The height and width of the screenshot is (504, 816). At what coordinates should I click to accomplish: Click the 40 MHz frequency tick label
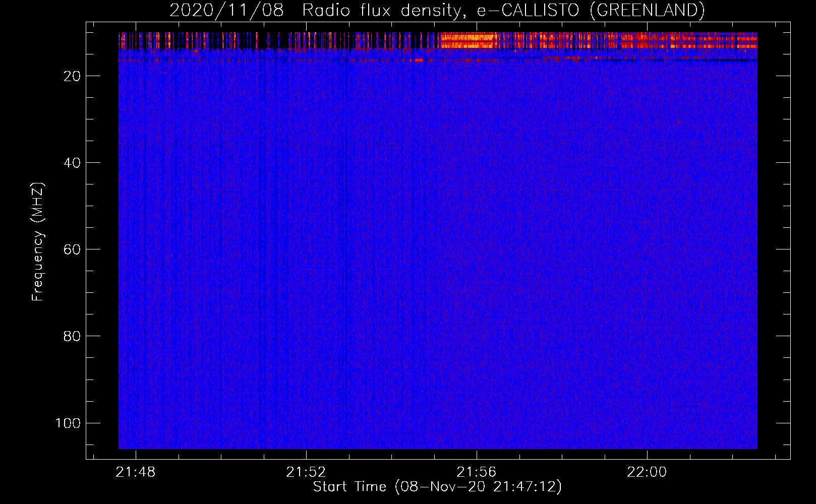(x=72, y=163)
